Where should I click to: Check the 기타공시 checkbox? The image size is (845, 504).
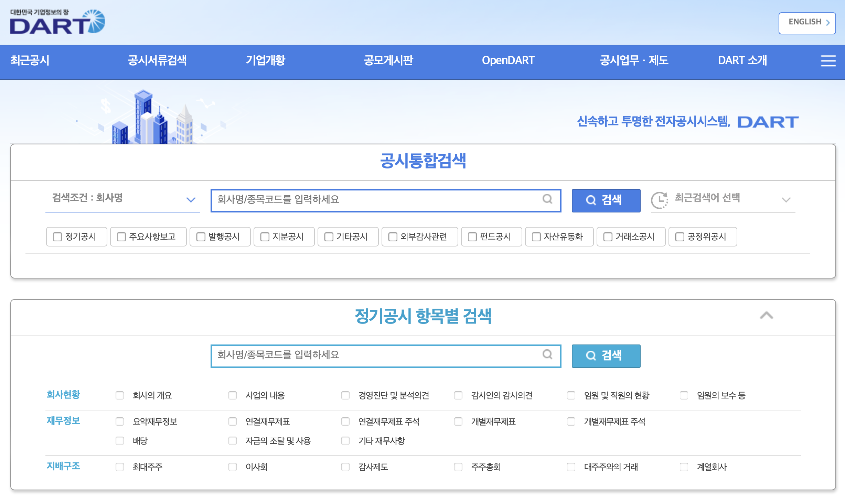[329, 237]
